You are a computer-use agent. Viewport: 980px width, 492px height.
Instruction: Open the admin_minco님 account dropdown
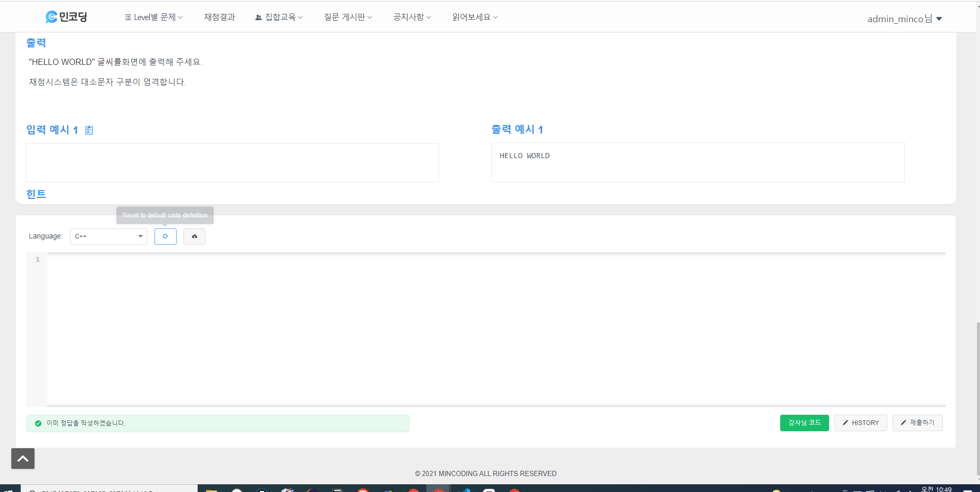pyautogui.click(x=905, y=19)
